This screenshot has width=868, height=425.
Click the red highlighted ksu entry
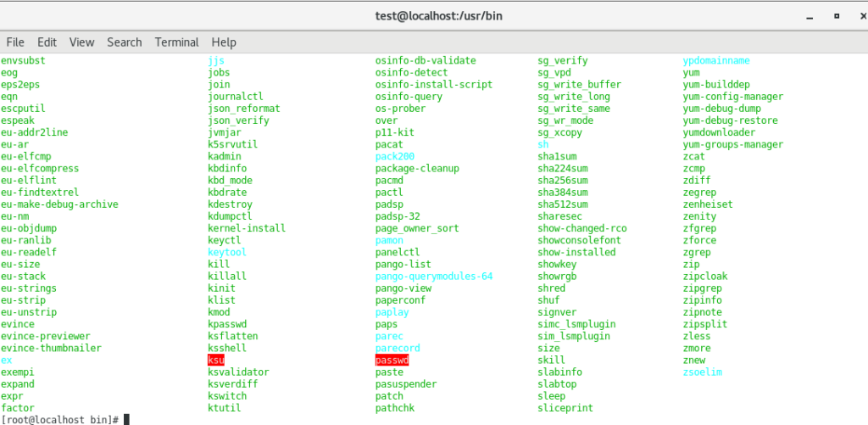[216, 361]
